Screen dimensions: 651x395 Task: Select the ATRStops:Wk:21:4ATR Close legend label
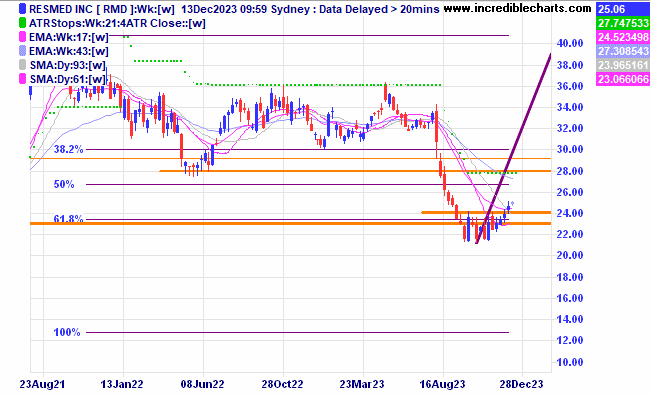coord(117,23)
